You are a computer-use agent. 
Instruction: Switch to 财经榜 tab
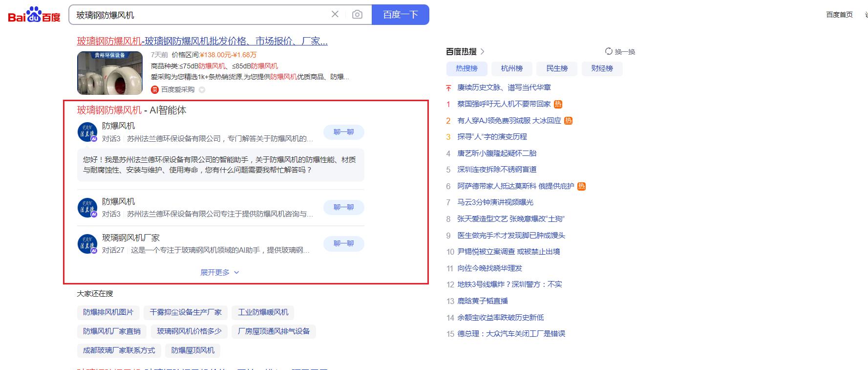(602, 68)
